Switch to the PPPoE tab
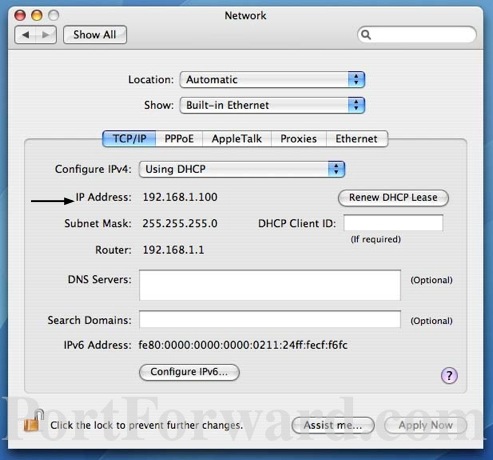493x460 pixels. [179, 139]
